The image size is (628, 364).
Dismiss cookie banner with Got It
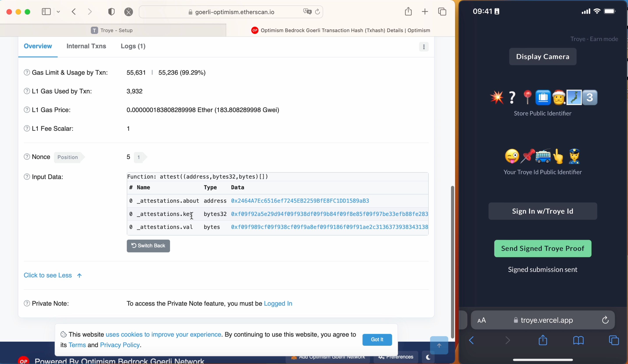(377, 339)
